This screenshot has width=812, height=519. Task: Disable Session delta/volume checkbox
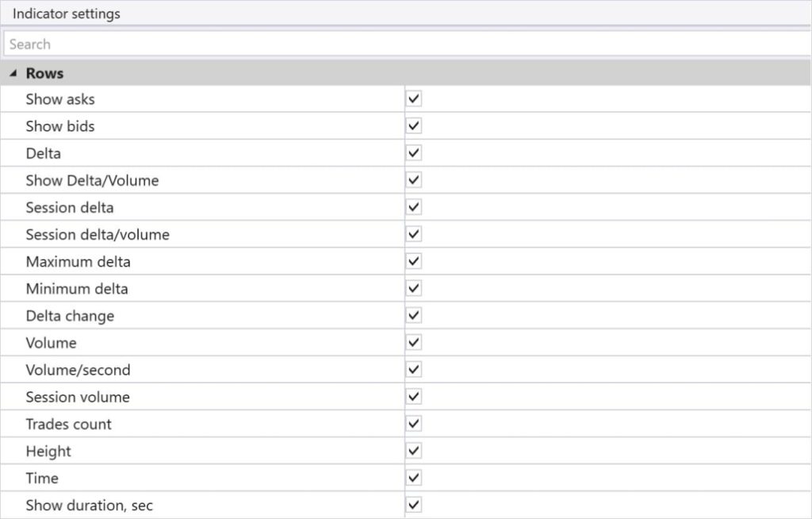414,234
